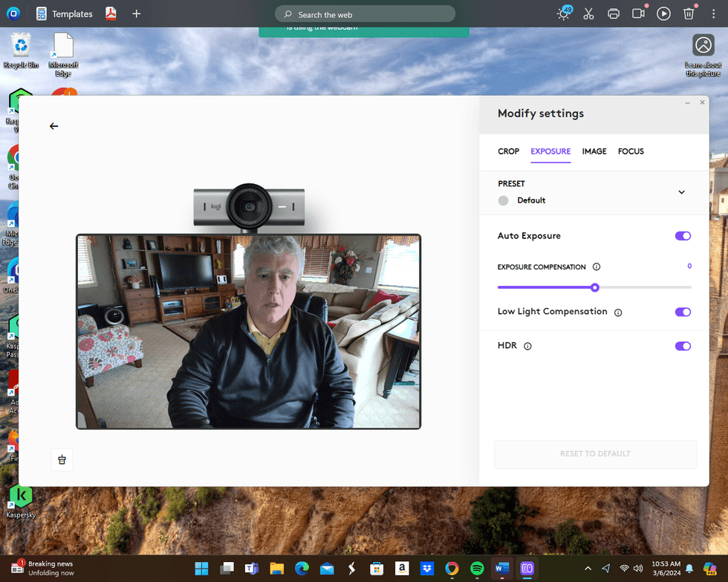
Task: Expand the Preset Default dropdown
Action: pyautogui.click(x=681, y=192)
